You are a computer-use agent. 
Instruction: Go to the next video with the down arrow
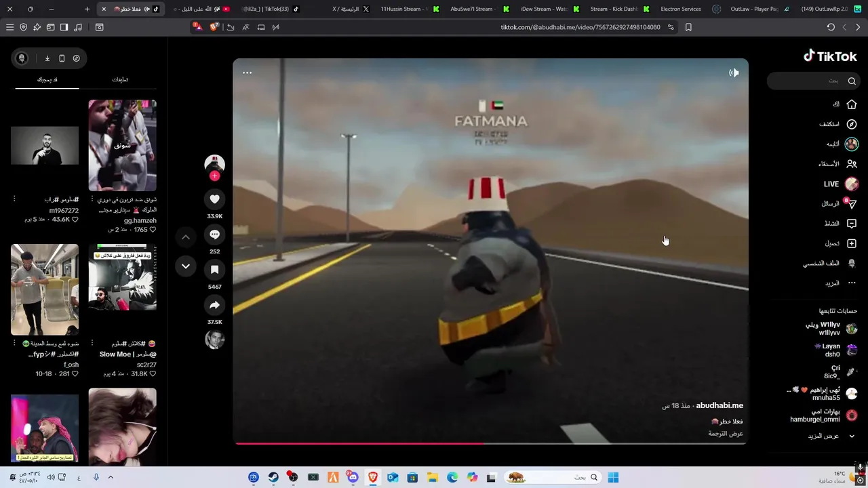[x=186, y=266]
